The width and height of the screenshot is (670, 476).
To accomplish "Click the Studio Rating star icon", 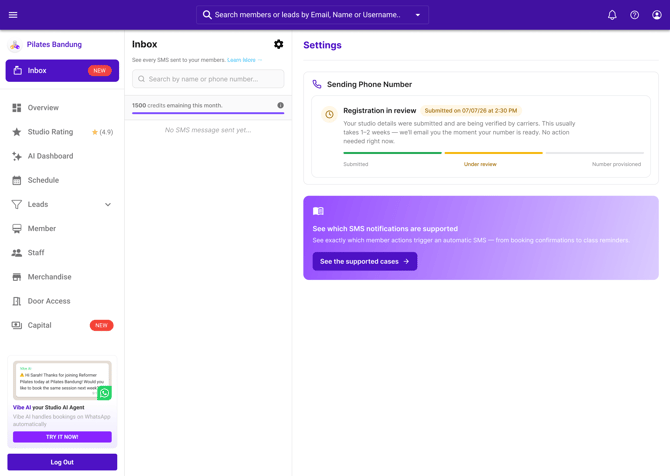I will pos(17,132).
